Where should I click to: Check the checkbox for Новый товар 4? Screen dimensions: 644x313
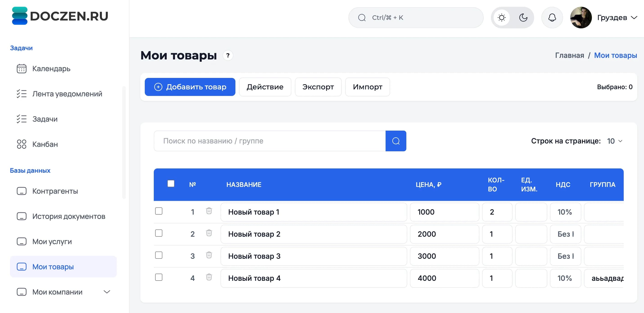pos(159,277)
